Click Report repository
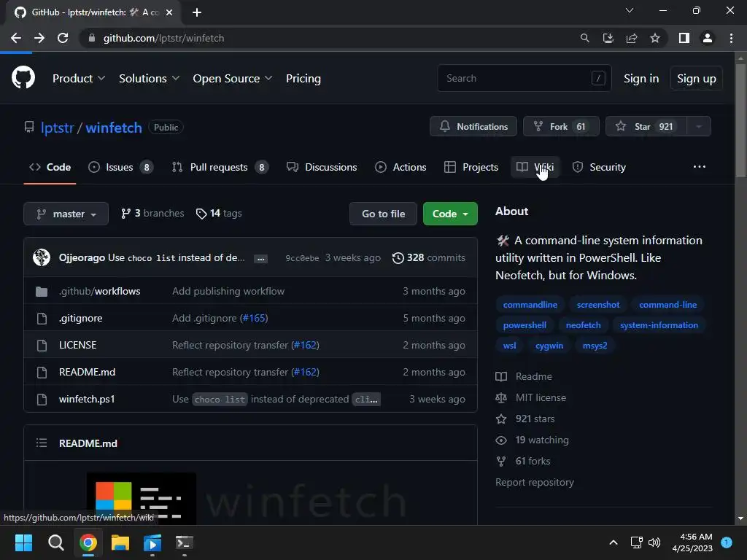Viewport: 747px width, 560px height. 535,483
